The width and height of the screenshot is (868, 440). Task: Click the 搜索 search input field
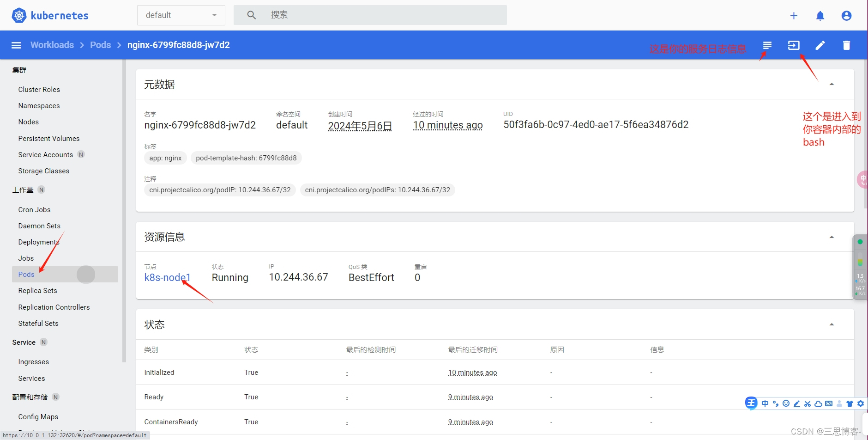point(370,15)
